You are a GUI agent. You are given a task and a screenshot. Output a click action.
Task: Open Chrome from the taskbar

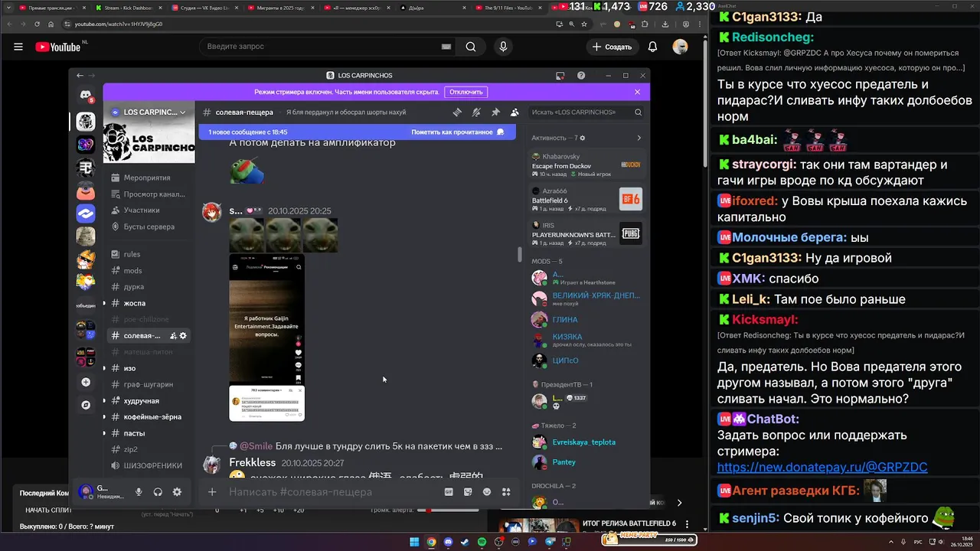431,542
